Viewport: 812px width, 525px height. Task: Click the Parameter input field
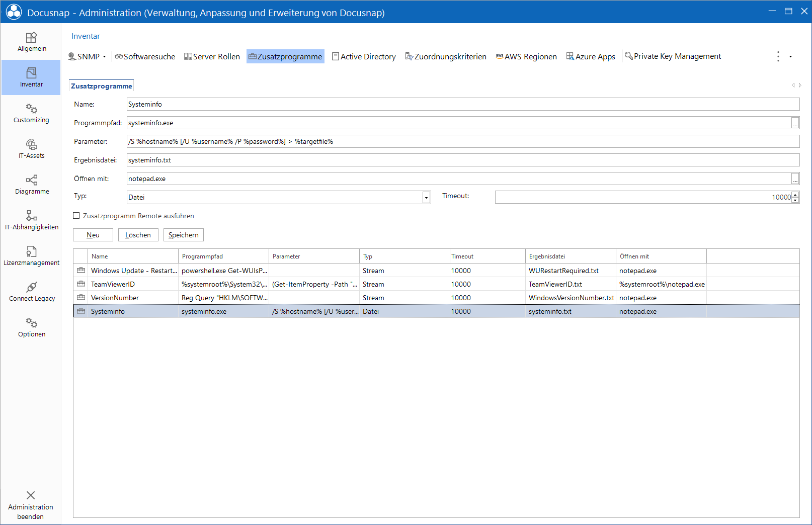click(463, 141)
